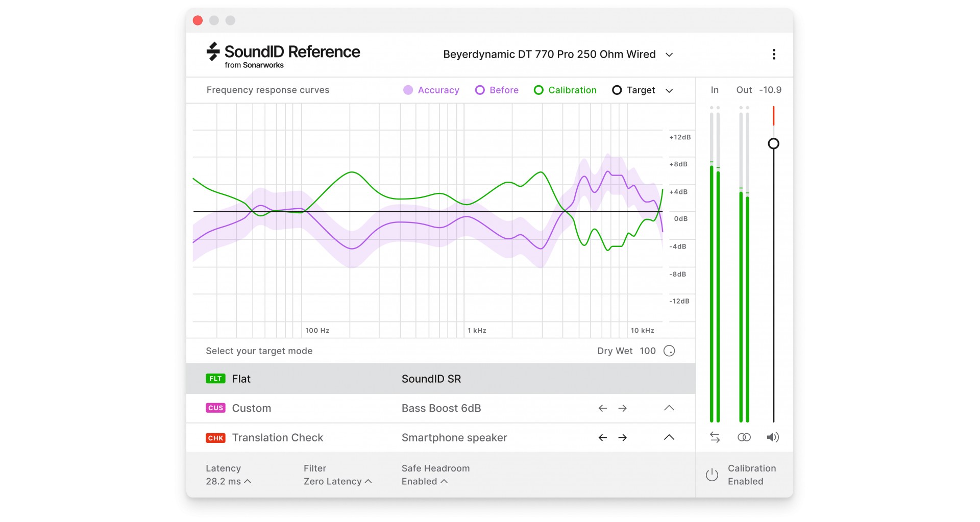
Task: Click the Bass Boost 6dB preset name
Action: point(442,409)
